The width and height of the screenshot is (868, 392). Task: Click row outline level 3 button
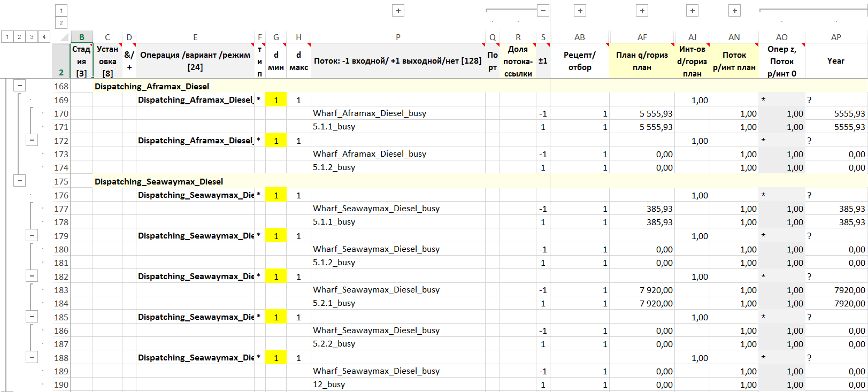point(32,37)
